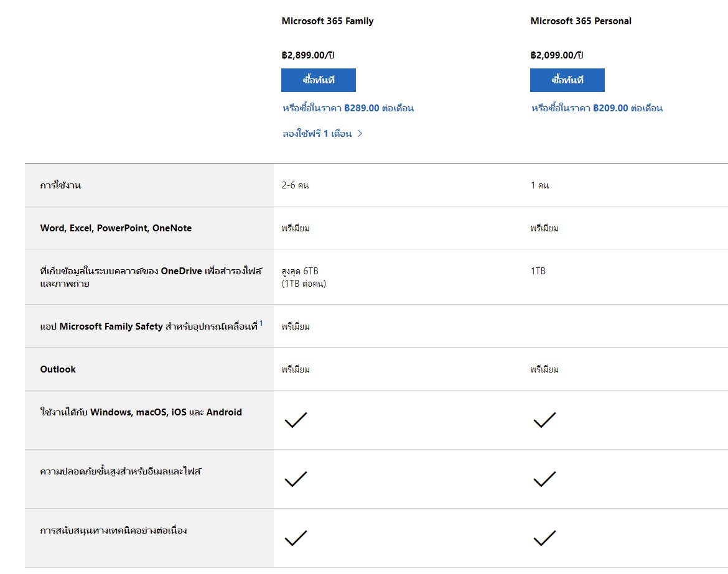This screenshot has width=728, height=574.
Task: Open the ฿209.00 per month purchase link
Action: coord(597,108)
